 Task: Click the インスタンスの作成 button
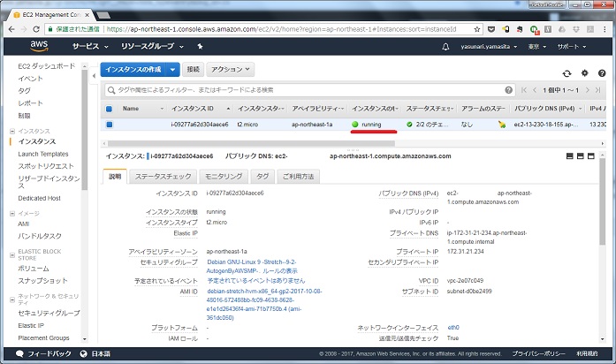[133, 70]
